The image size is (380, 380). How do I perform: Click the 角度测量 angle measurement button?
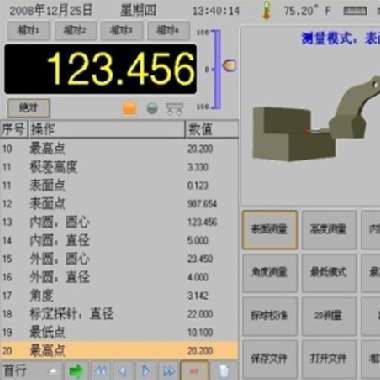click(270, 273)
